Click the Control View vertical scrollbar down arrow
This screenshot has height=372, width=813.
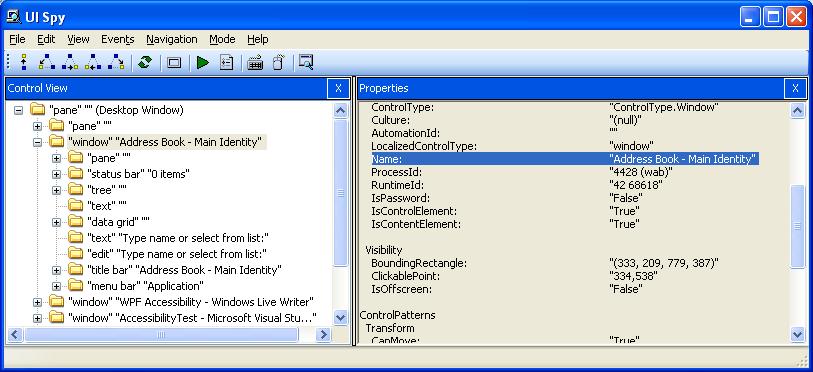point(341,318)
